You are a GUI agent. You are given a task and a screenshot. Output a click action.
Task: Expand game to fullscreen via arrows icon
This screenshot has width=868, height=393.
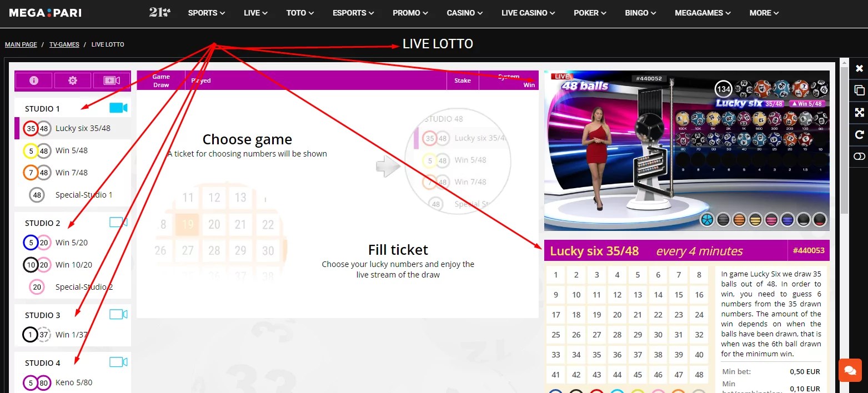859,112
